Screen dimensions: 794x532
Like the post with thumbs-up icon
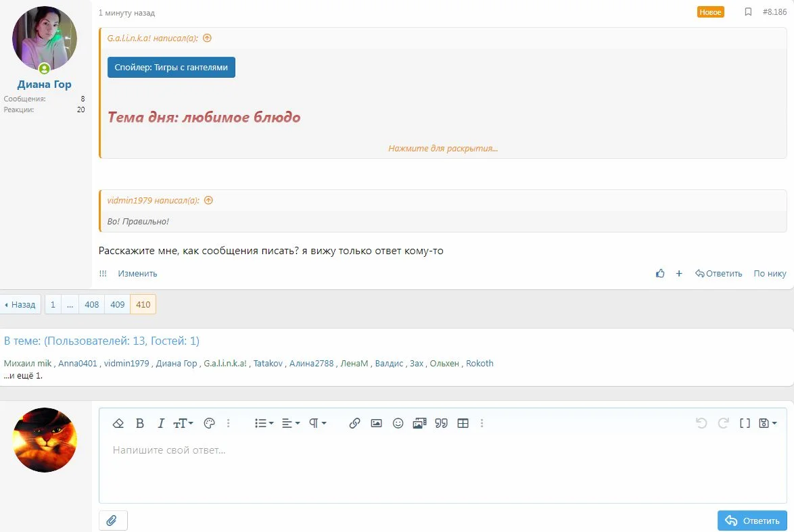[x=660, y=274]
